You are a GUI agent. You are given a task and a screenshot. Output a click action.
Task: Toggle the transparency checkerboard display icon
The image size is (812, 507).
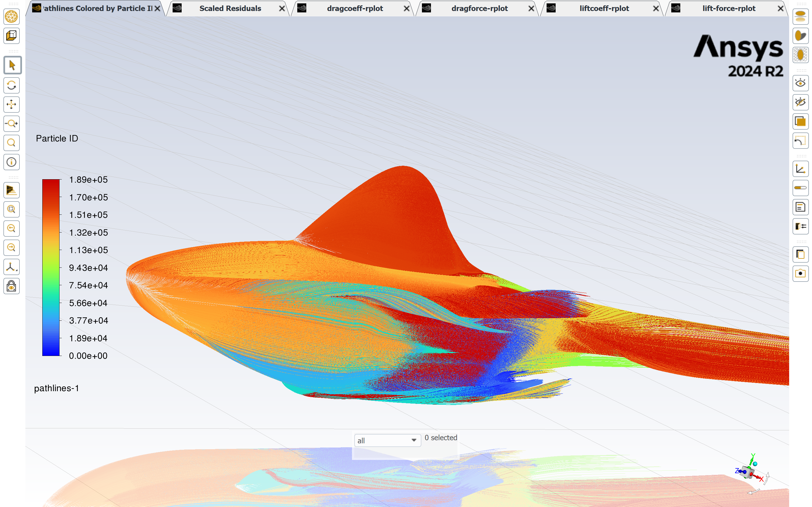click(800, 55)
